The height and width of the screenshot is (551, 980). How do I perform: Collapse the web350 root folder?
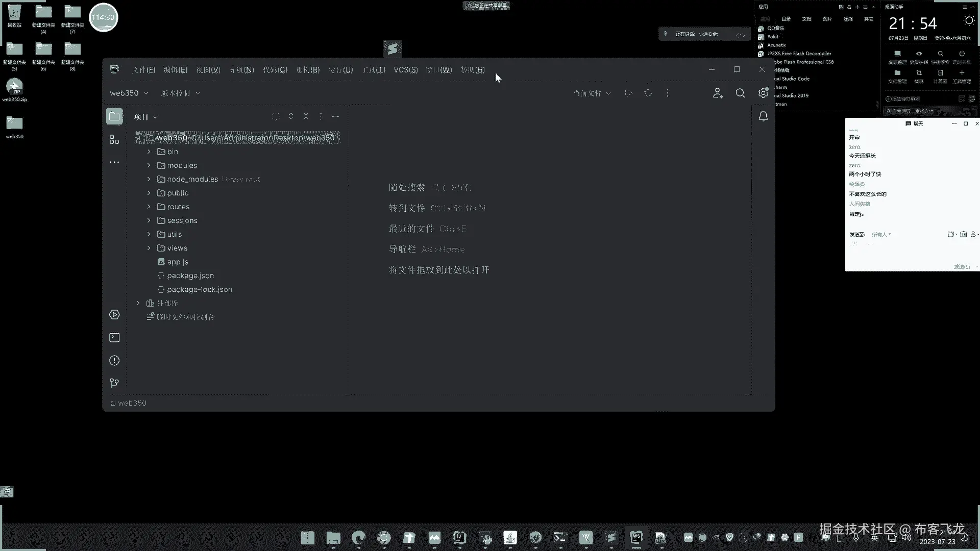(138, 138)
